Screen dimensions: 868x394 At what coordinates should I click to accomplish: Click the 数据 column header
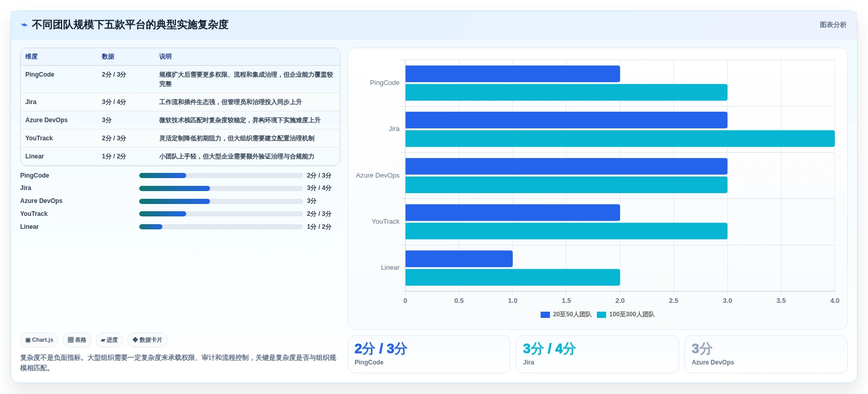tap(108, 57)
